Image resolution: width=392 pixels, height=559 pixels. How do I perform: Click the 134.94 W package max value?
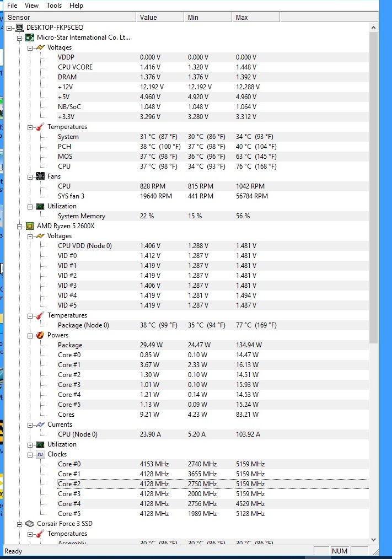[x=249, y=345]
